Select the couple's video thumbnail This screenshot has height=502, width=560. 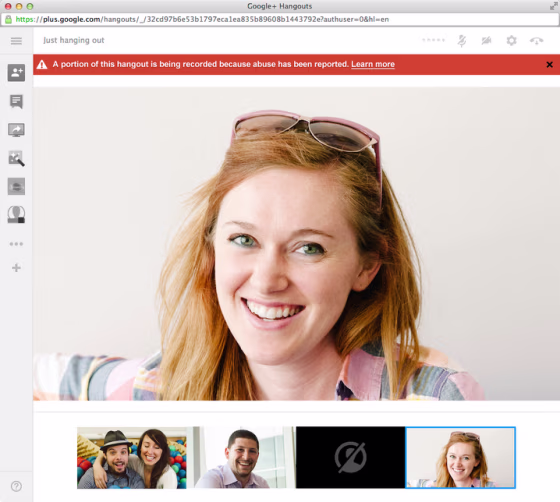pos(132,458)
